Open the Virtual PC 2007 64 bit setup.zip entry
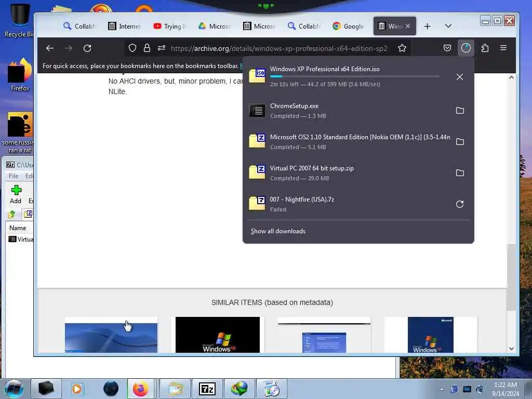532x399 pixels. pyautogui.click(x=348, y=173)
